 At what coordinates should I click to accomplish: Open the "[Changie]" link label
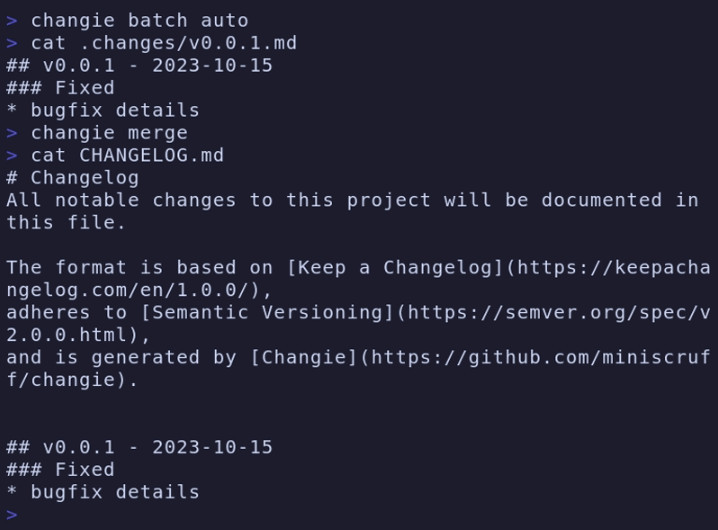303,357
